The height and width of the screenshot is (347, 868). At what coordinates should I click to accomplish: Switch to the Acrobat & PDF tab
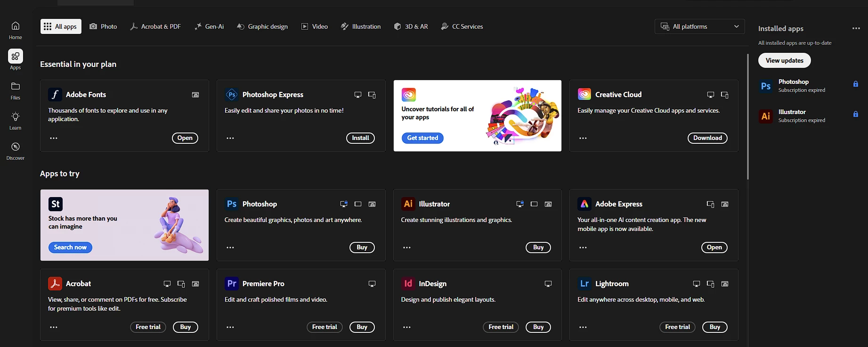tap(155, 26)
